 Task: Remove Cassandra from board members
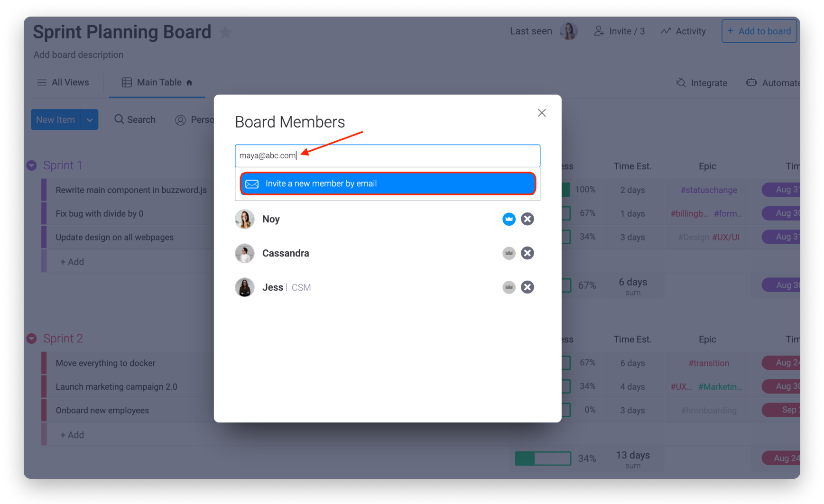(x=528, y=253)
